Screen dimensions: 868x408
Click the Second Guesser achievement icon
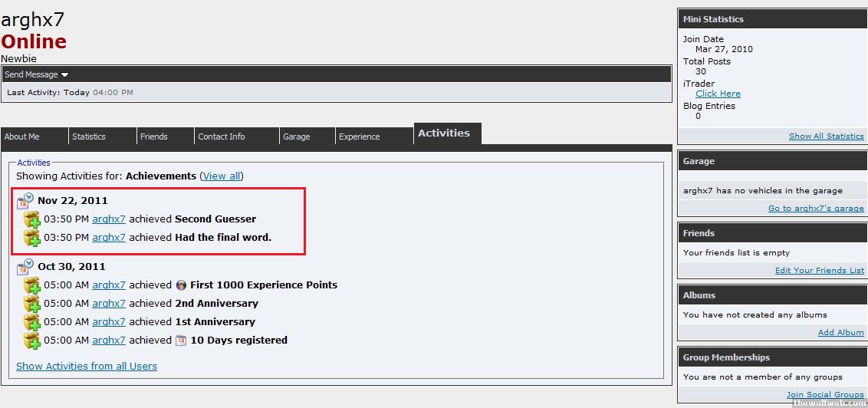click(x=31, y=219)
